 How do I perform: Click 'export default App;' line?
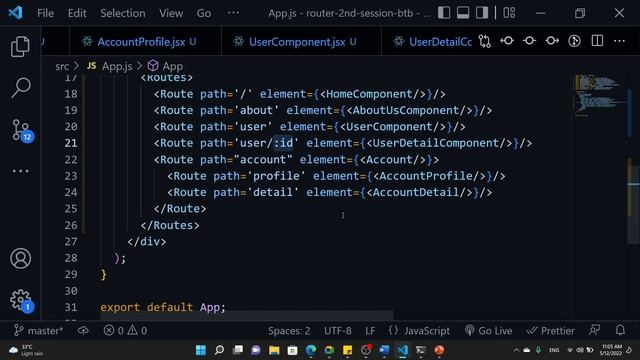click(163, 307)
